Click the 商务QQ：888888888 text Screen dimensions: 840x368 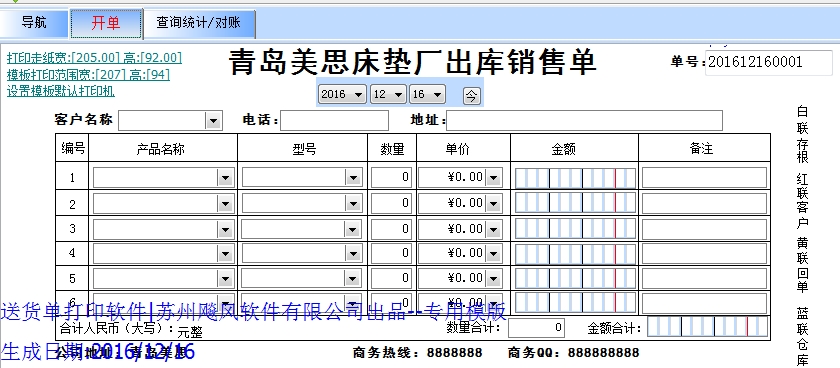coord(573,352)
